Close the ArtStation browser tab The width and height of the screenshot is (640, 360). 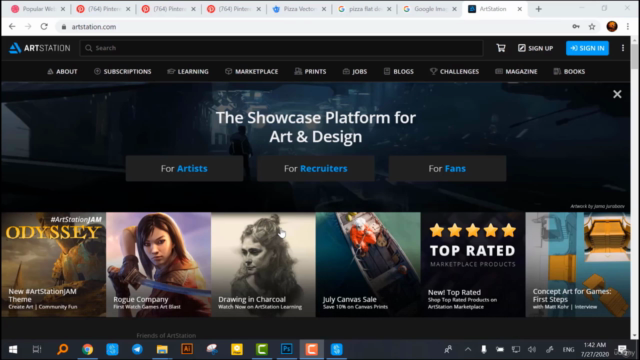click(520, 9)
